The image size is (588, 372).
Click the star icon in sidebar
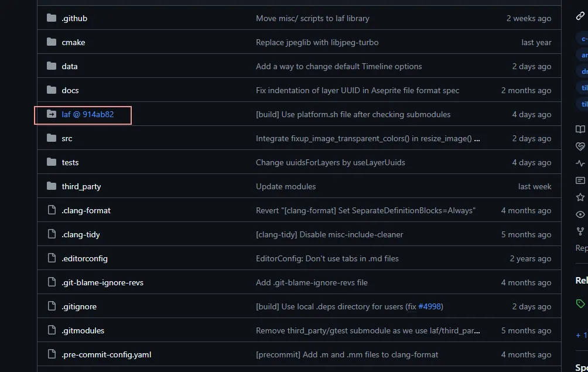pos(580,197)
